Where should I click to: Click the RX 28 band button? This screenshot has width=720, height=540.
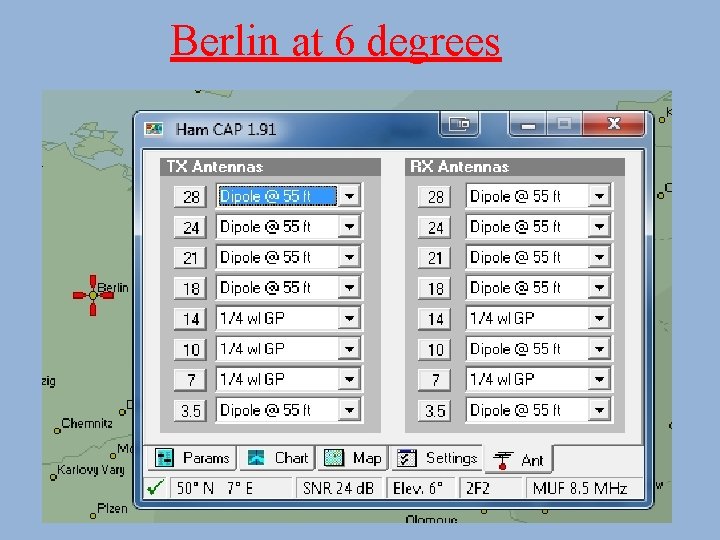[x=434, y=197]
